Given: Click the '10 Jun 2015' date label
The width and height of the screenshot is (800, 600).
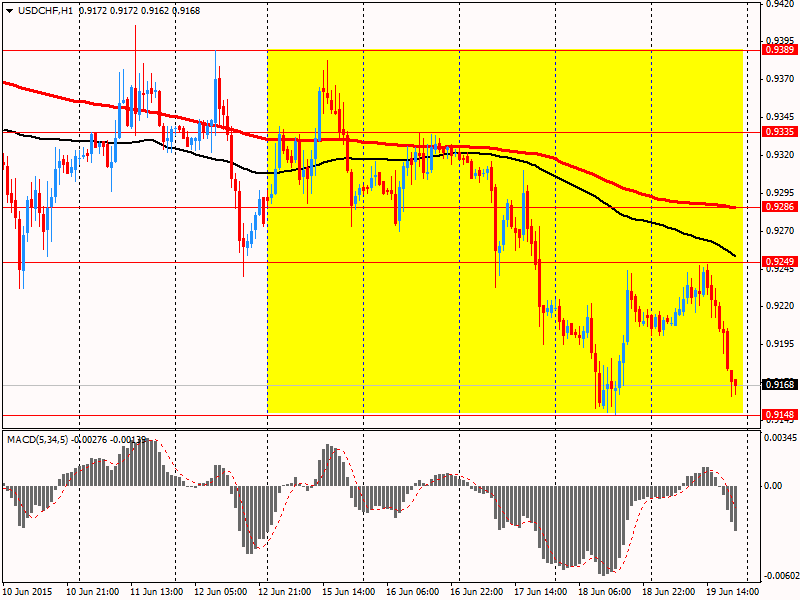Looking at the screenshot, I should pos(29,591).
